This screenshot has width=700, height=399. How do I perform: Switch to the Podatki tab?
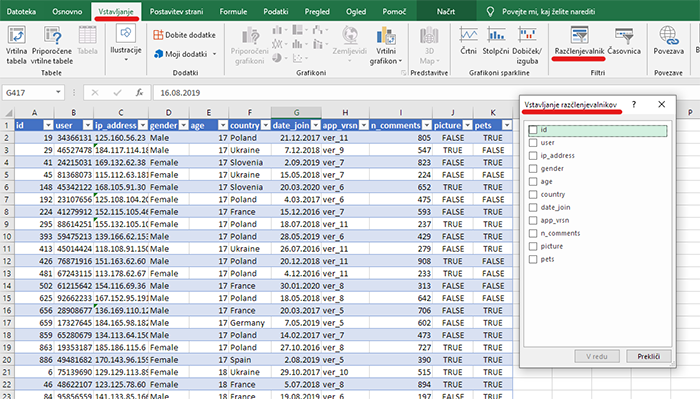pyautogui.click(x=275, y=12)
